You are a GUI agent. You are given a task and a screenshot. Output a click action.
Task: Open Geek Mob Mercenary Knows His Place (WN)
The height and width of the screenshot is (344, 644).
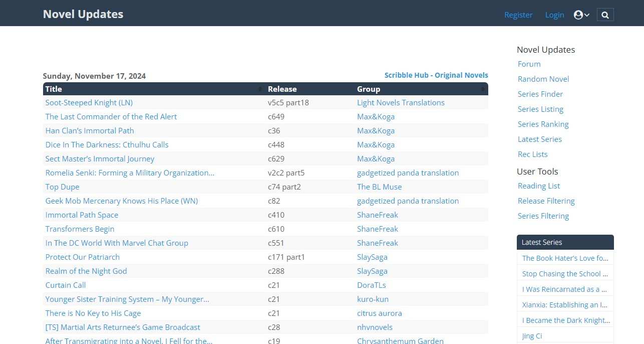tap(122, 201)
